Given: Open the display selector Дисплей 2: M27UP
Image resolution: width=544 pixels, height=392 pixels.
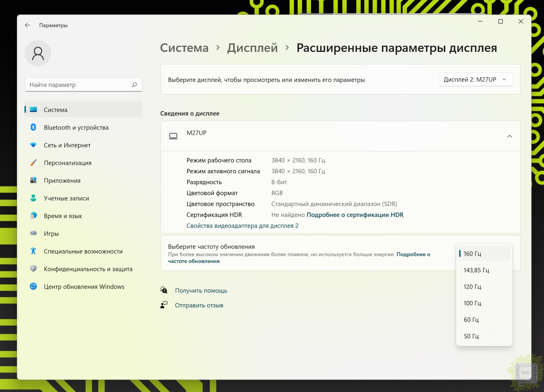Looking at the screenshot, I should point(475,80).
